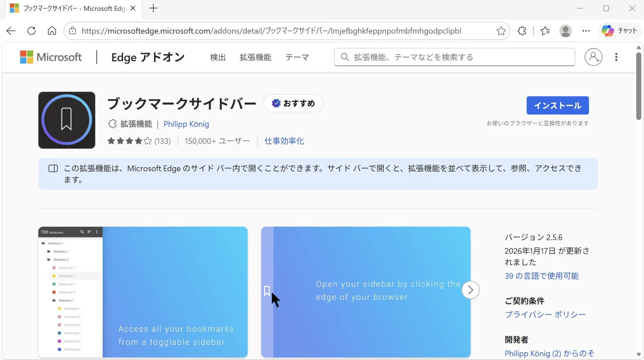Open 39 の言語で使用可能 link
Image resolution: width=644 pixels, height=360 pixels.
542,276
